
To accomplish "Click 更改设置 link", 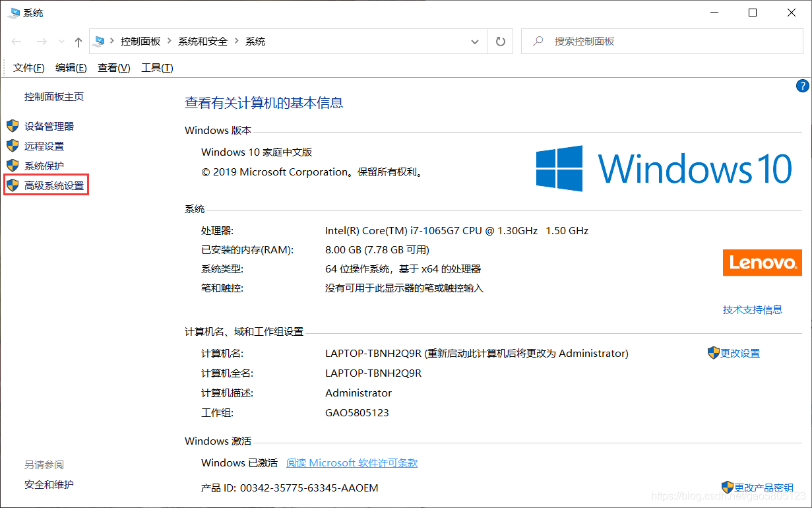I will (x=740, y=353).
